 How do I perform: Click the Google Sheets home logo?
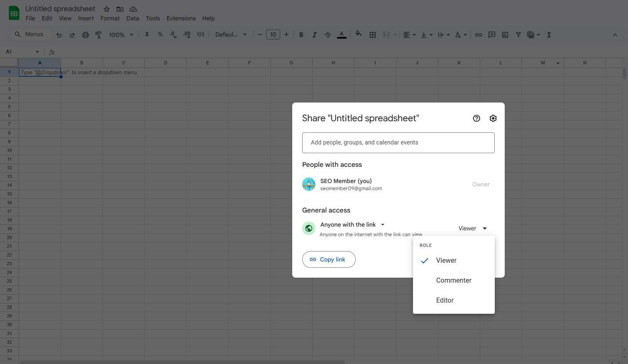point(14,13)
